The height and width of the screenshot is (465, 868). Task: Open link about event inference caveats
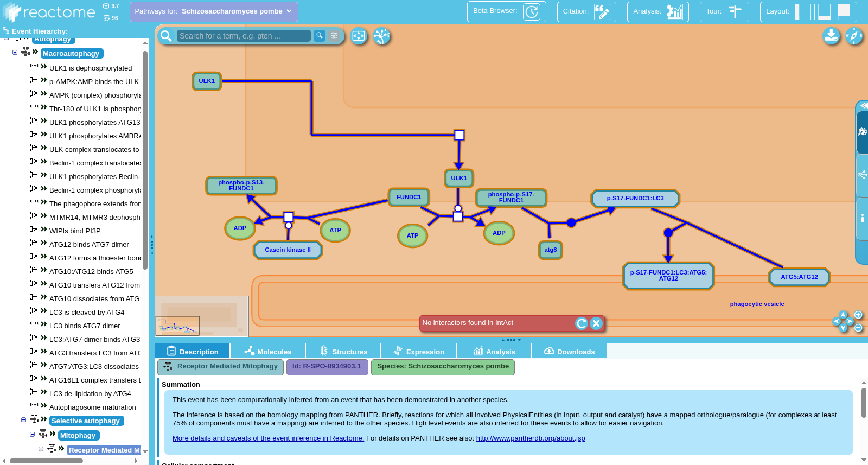point(268,438)
